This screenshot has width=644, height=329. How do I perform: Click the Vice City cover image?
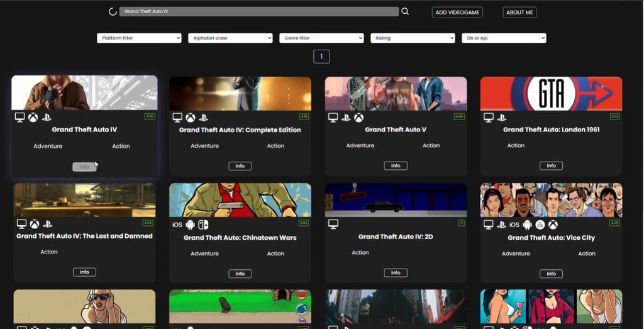pos(551,200)
